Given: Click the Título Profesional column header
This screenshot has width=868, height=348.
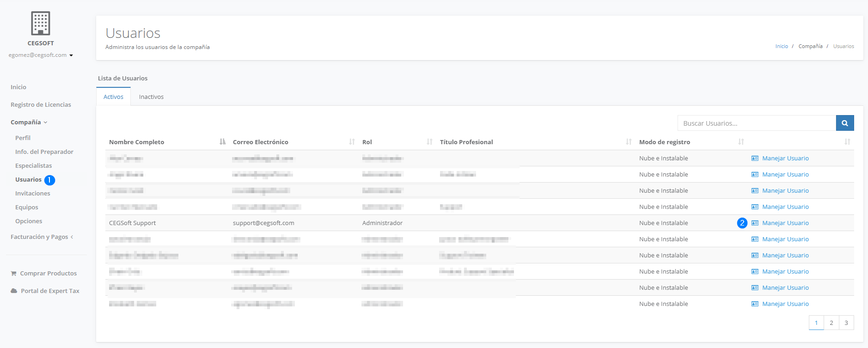Looking at the screenshot, I should coord(466,142).
